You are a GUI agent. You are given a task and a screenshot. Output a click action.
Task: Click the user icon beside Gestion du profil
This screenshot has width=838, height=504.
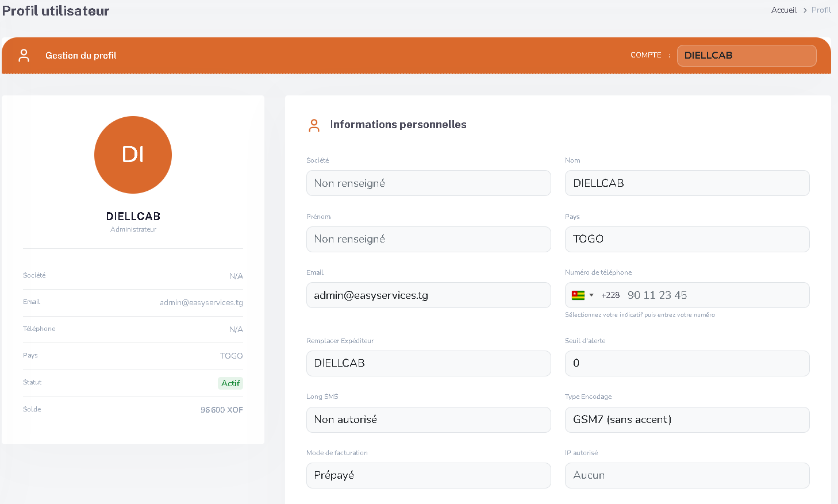coord(24,55)
